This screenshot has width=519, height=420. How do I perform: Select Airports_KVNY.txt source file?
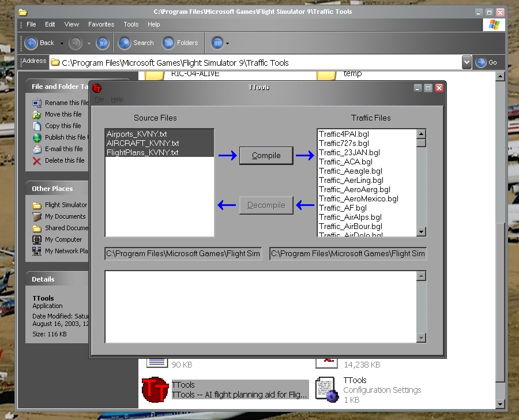(x=159, y=134)
